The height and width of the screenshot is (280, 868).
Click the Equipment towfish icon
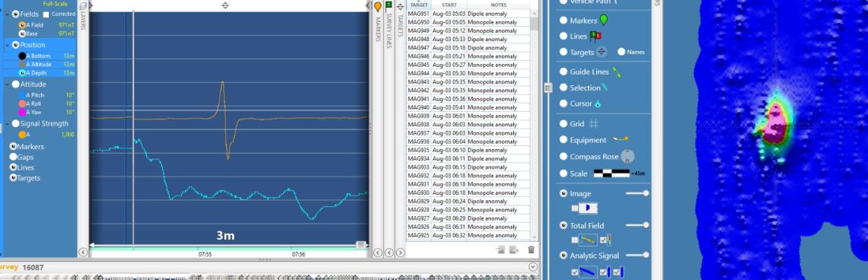coord(620,139)
